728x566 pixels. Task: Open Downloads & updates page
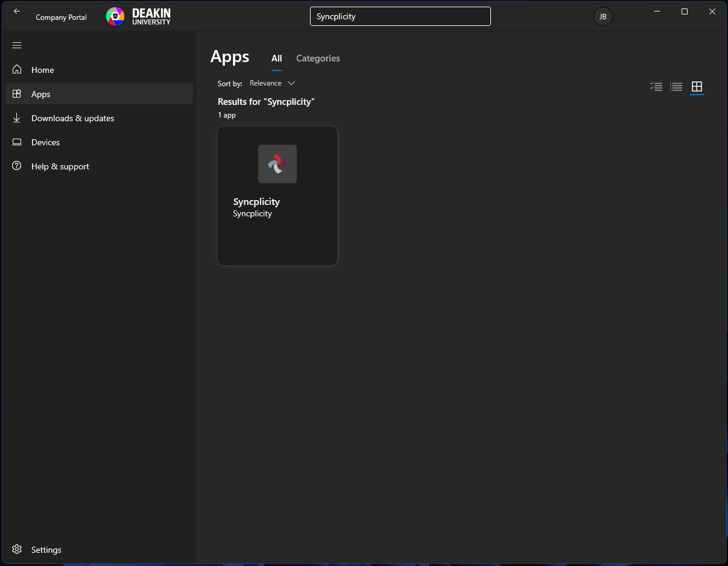click(72, 118)
